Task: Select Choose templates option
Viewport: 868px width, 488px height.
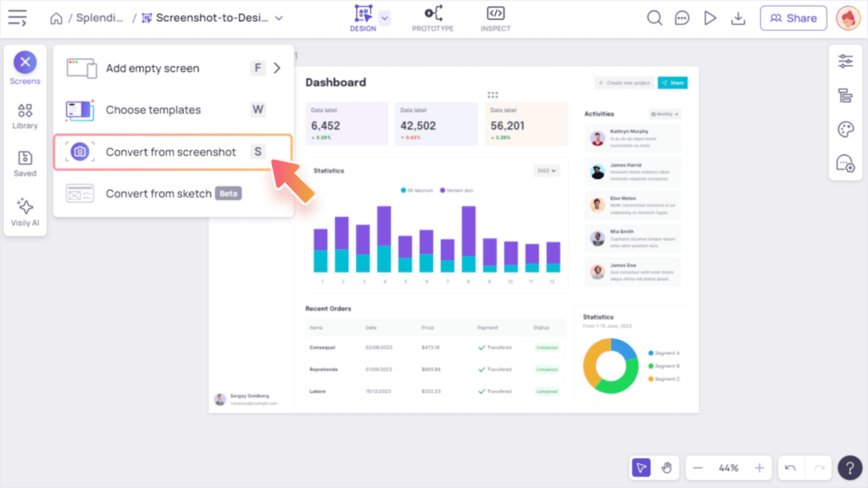Action: 173,109
